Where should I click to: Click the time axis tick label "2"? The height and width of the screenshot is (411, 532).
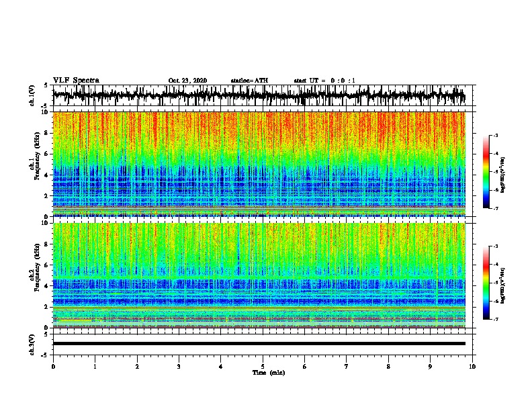(x=137, y=367)
